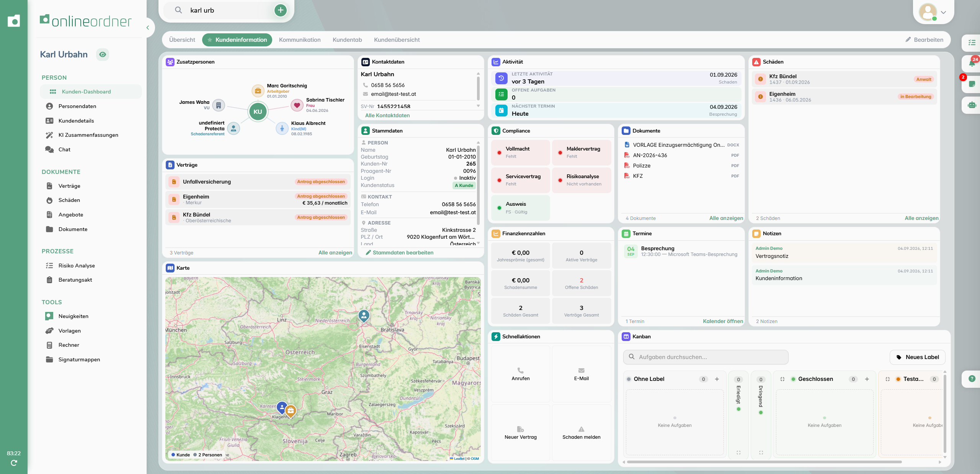980x474 pixels.
Task: Click Alle anzeigen under Dokumente
Action: (726, 218)
